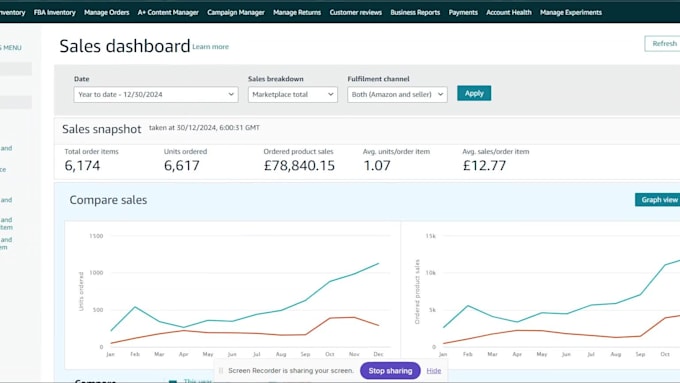Open Business Reports
Image resolution: width=680 pixels, height=383 pixels.
[x=415, y=13]
